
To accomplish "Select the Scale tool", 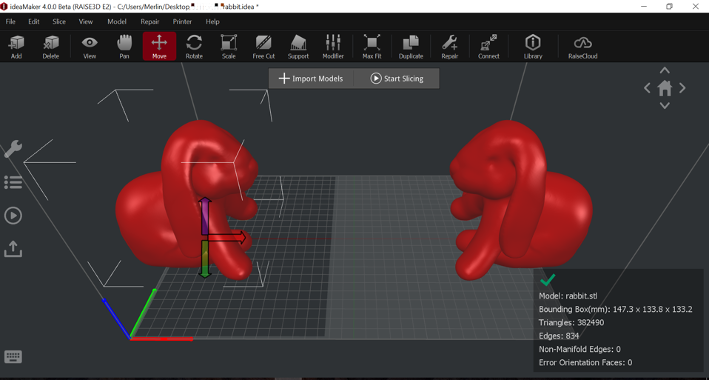I will [x=229, y=47].
